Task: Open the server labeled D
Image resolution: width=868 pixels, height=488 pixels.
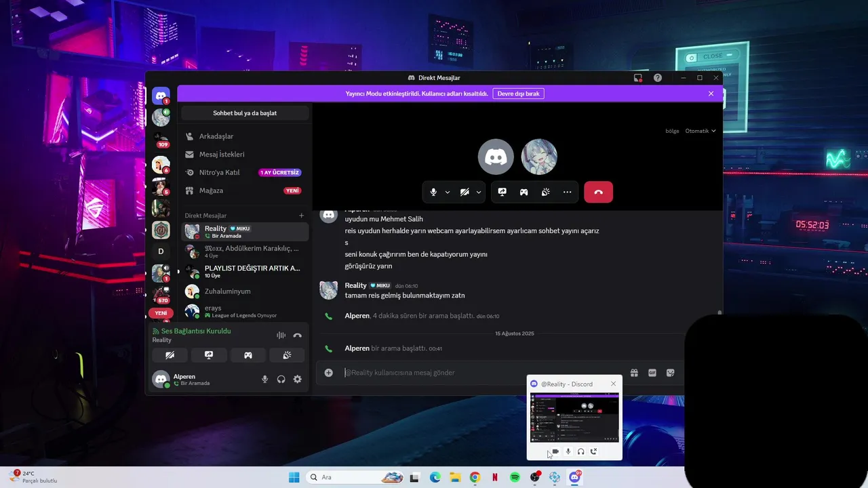Action: tap(161, 251)
